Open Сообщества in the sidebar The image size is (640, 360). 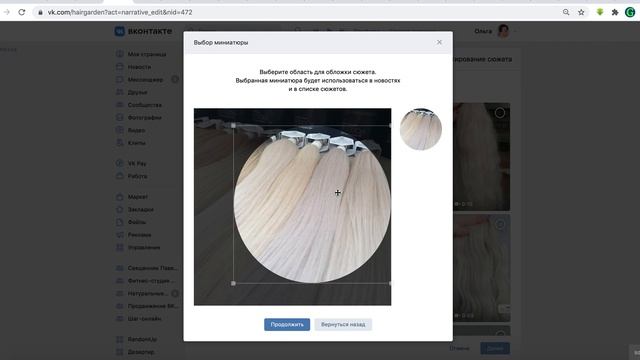(144, 105)
